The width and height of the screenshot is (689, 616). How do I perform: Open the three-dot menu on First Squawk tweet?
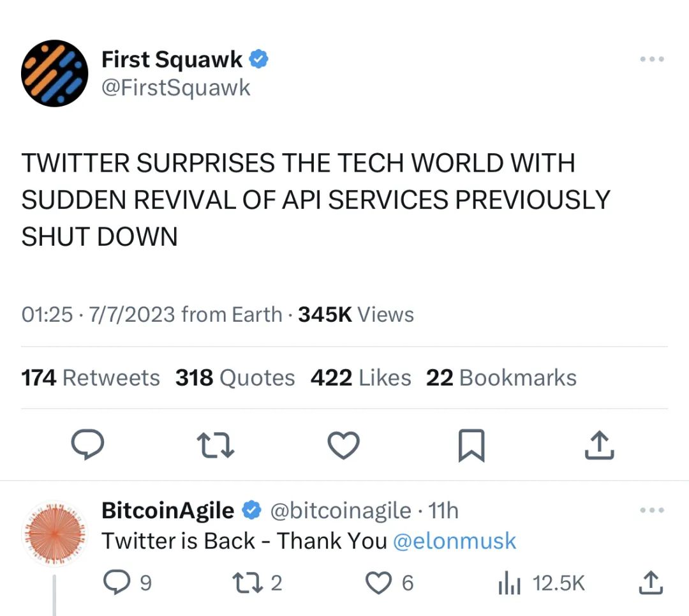tap(651, 59)
